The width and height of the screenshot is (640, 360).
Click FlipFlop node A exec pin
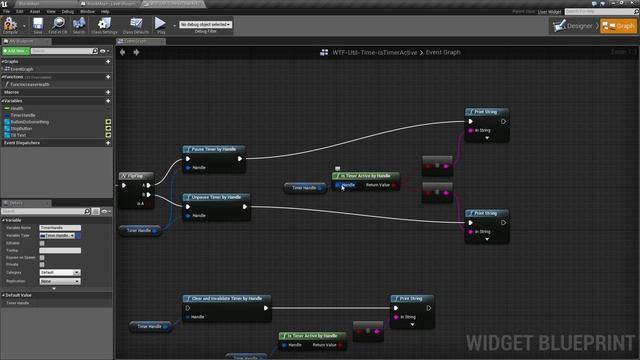149,185
